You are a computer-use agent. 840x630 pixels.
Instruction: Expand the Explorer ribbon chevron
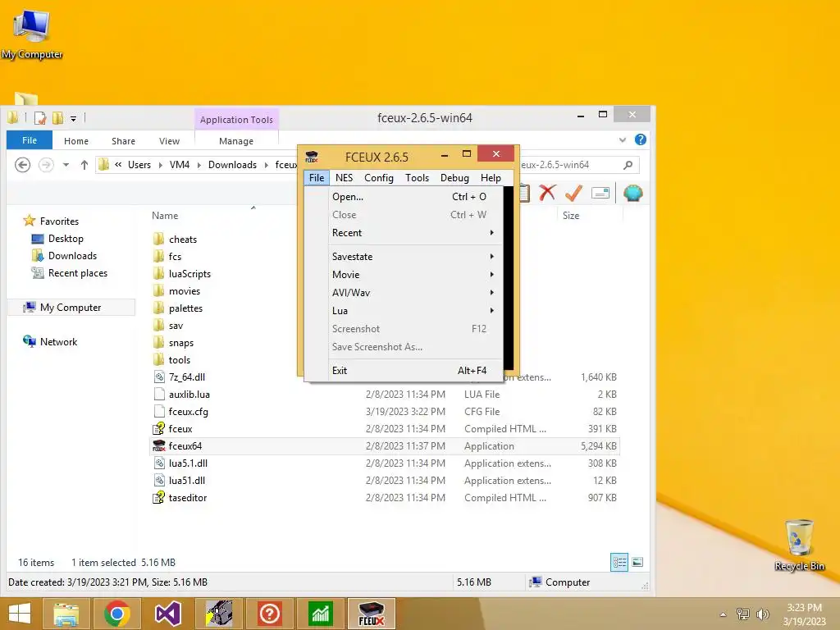point(623,139)
